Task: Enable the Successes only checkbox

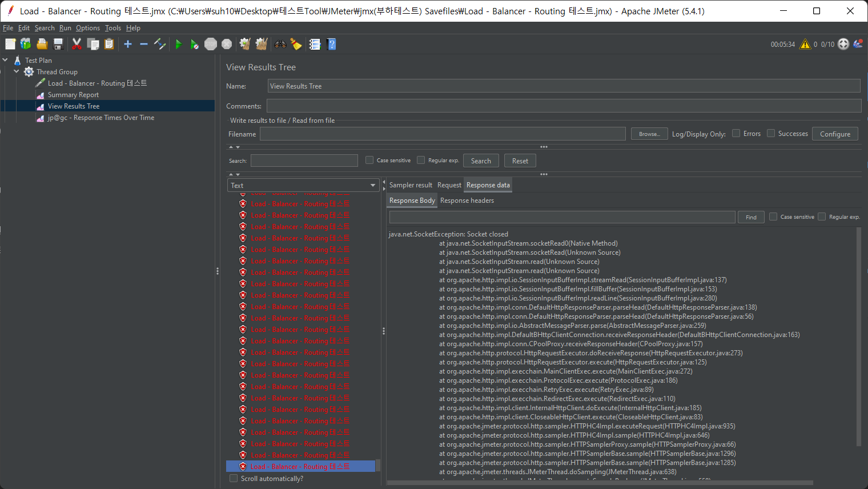Action: [771, 134]
